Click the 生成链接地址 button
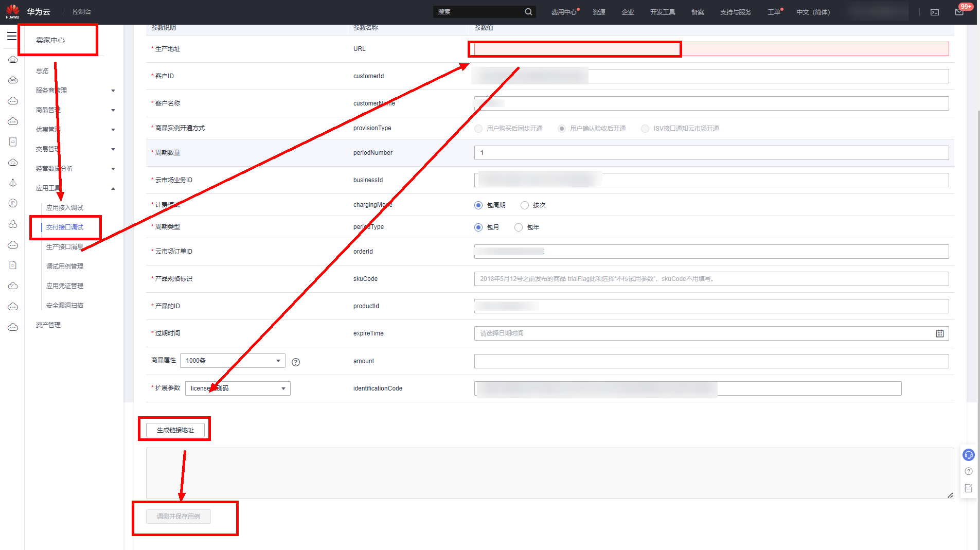 click(175, 430)
